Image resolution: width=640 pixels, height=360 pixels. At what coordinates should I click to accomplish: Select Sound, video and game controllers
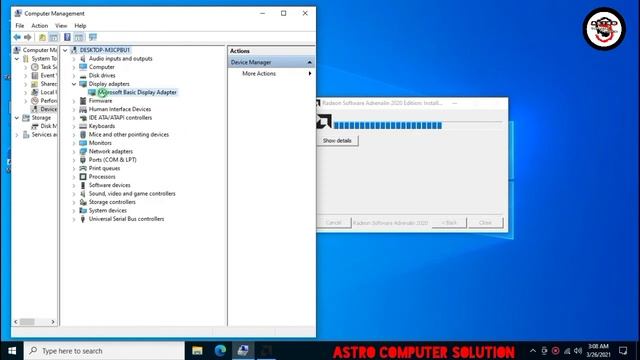132,193
